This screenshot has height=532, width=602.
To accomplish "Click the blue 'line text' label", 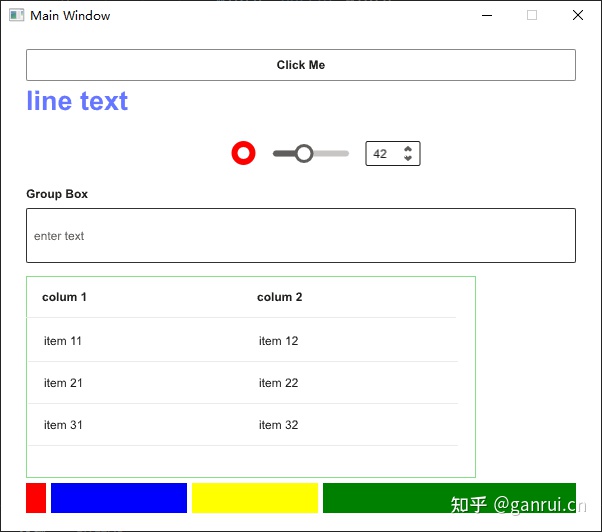I will tap(77, 101).
